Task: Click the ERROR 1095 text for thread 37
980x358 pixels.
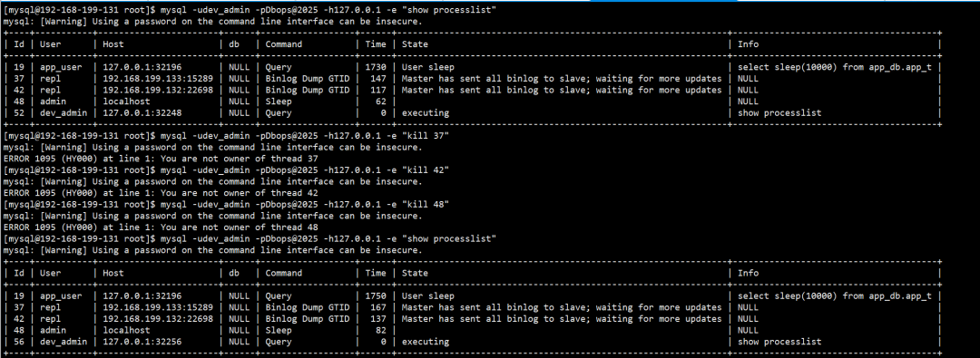Action: click(26, 159)
